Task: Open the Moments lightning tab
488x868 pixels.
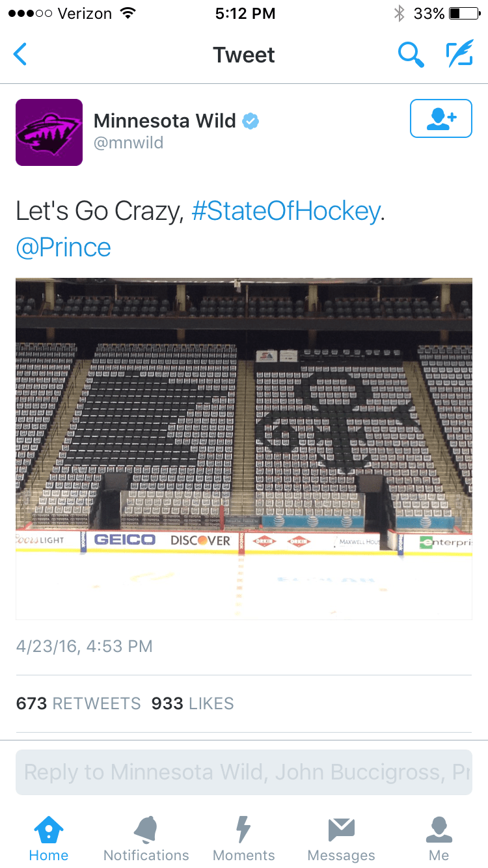Action: click(x=244, y=838)
